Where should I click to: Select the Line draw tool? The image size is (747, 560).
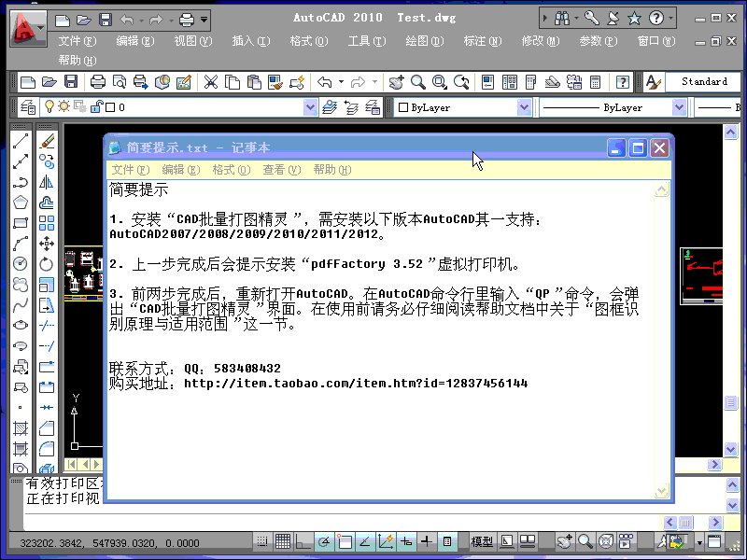[x=21, y=141]
